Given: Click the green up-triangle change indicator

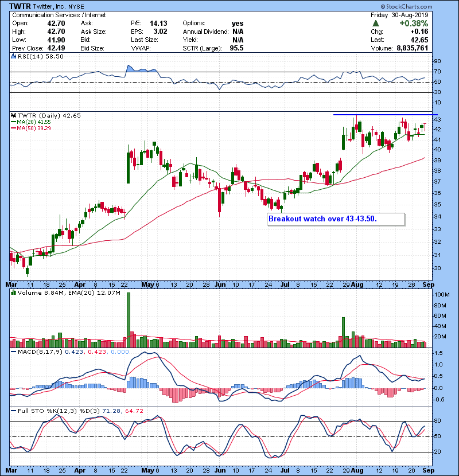Looking at the screenshot, I should [376, 24].
